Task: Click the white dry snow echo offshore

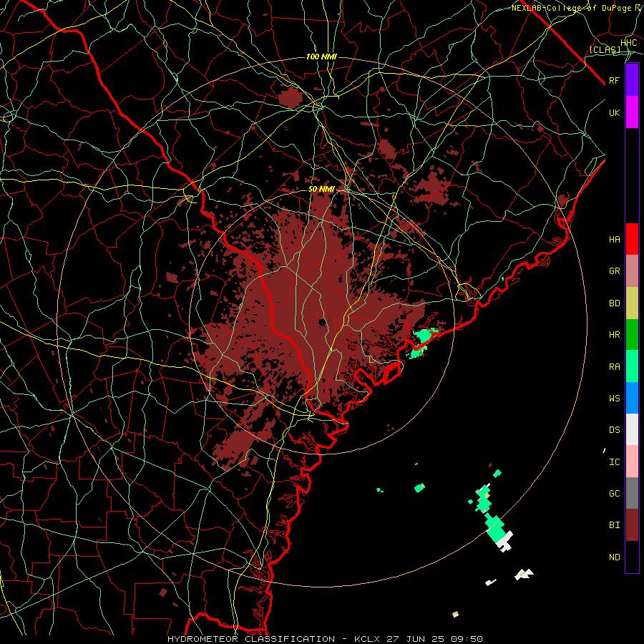Action: pos(505,542)
